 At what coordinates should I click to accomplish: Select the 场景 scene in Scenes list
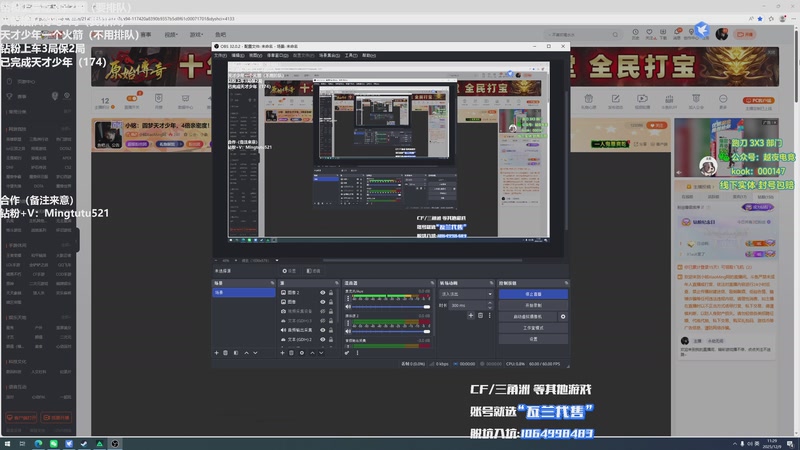tap(244, 292)
